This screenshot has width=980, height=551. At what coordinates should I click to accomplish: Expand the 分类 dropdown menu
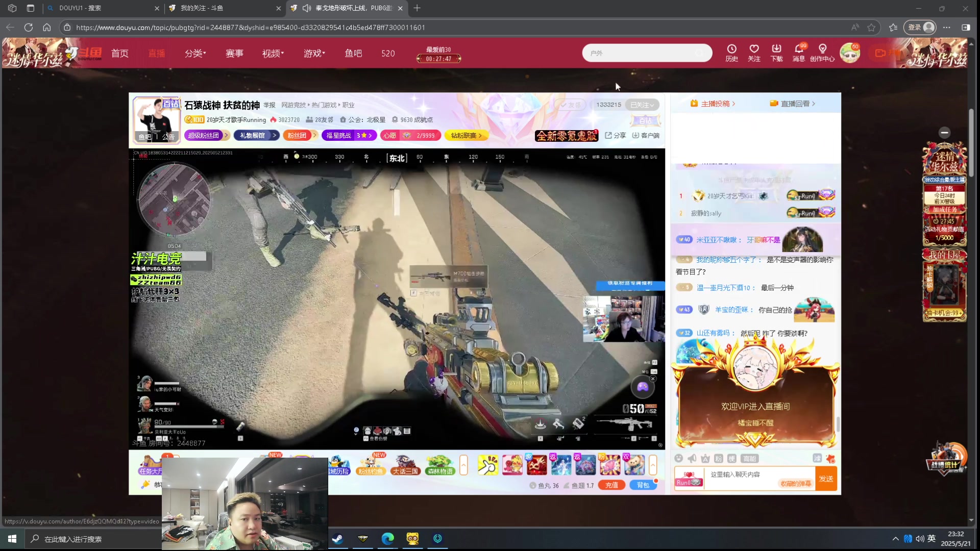tap(195, 53)
